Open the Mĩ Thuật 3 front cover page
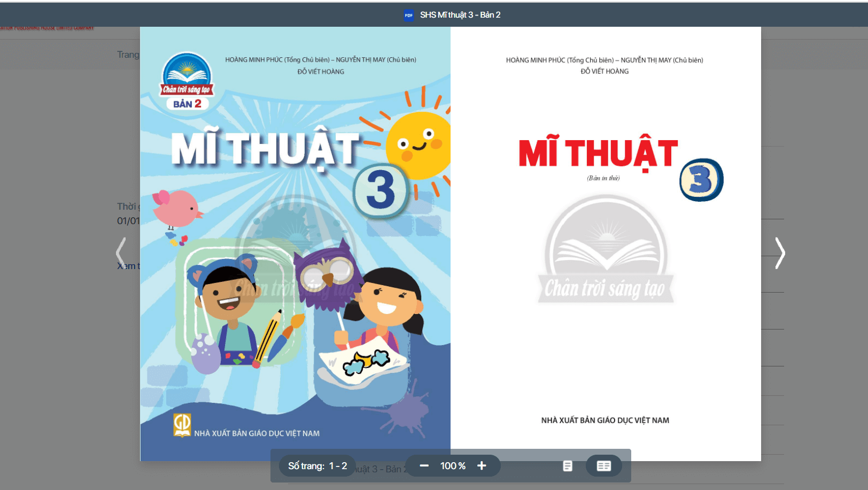 pyautogui.click(x=295, y=243)
